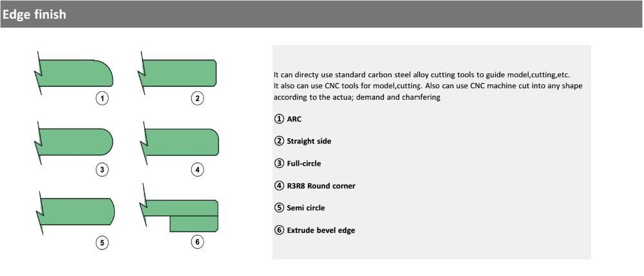Screen dimensions: 644x276
Task: Click the Full-circle legend entry
Action: point(298,163)
